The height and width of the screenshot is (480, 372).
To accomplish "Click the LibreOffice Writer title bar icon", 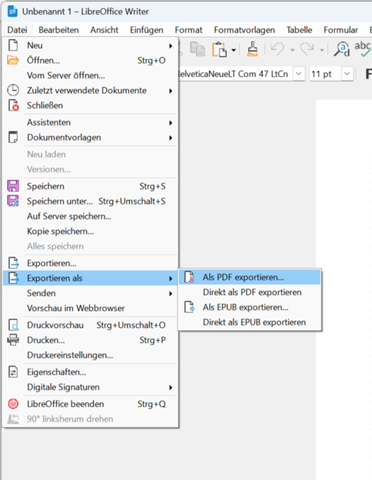I will [x=13, y=11].
